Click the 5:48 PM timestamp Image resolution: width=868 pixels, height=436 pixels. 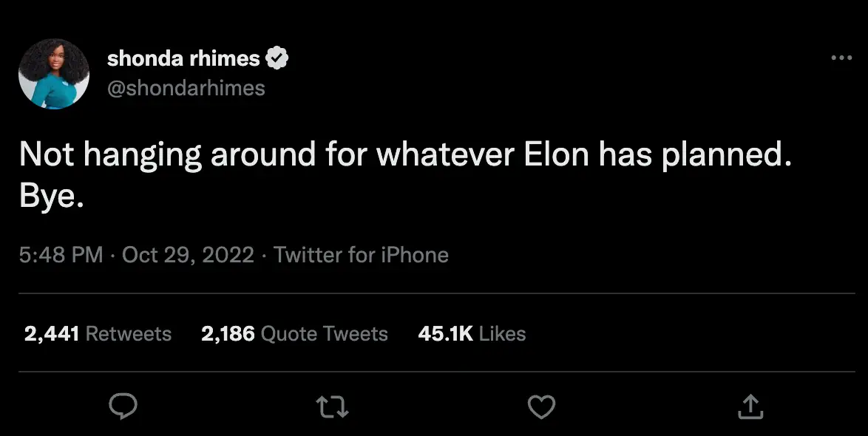pos(61,255)
